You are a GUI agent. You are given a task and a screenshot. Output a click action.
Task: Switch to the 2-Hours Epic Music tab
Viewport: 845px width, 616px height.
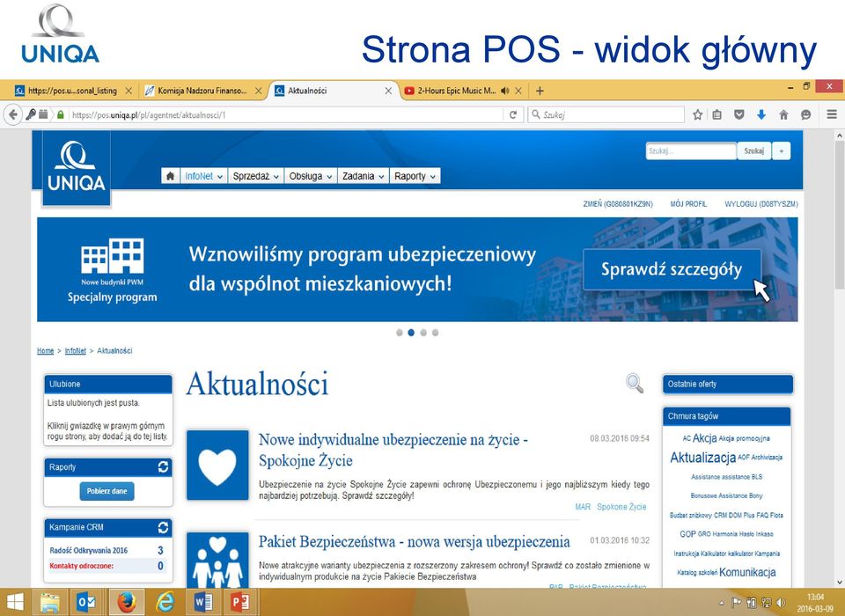pyautogui.click(x=456, y=91)
